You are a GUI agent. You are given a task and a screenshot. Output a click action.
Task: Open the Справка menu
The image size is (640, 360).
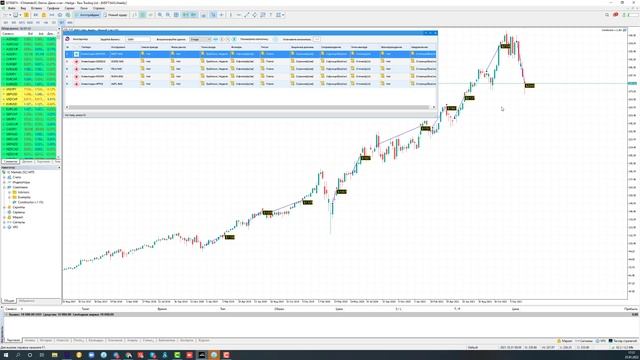[x=99, y=8]
